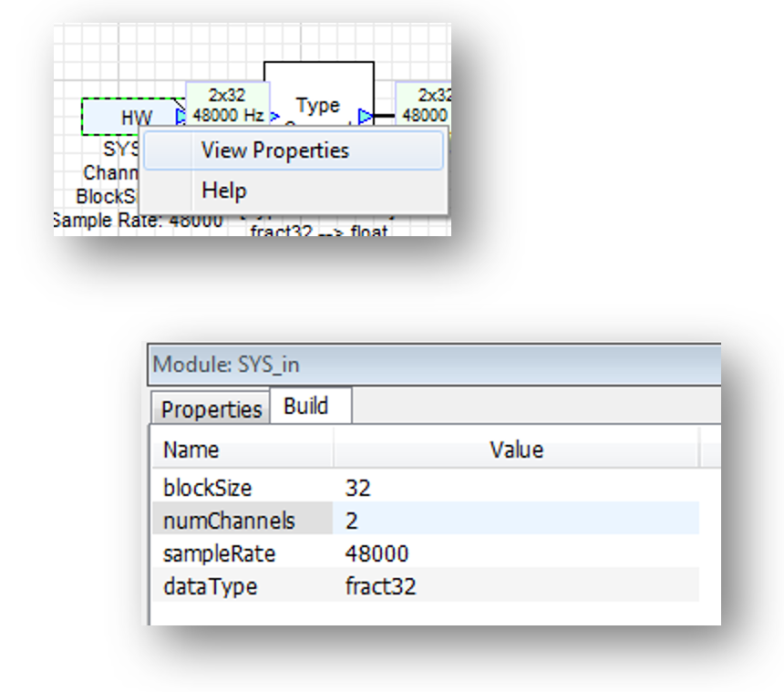Open the Build tab
Screen dimensions: 784x692
click(x=311, y=406)
